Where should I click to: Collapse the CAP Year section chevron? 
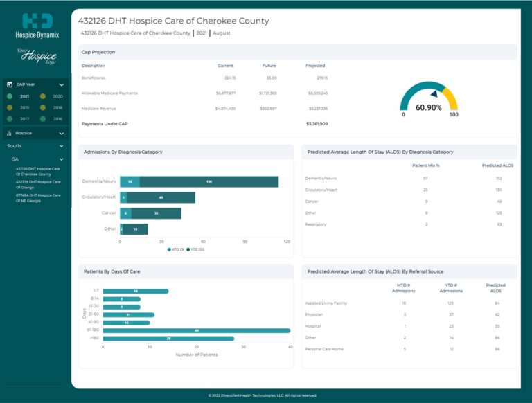click(62, 84)
